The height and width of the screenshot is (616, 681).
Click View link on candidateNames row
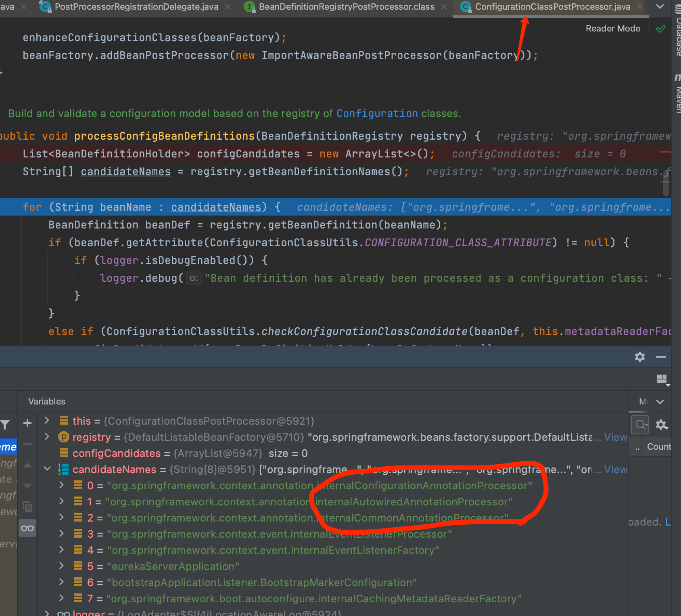616,469
